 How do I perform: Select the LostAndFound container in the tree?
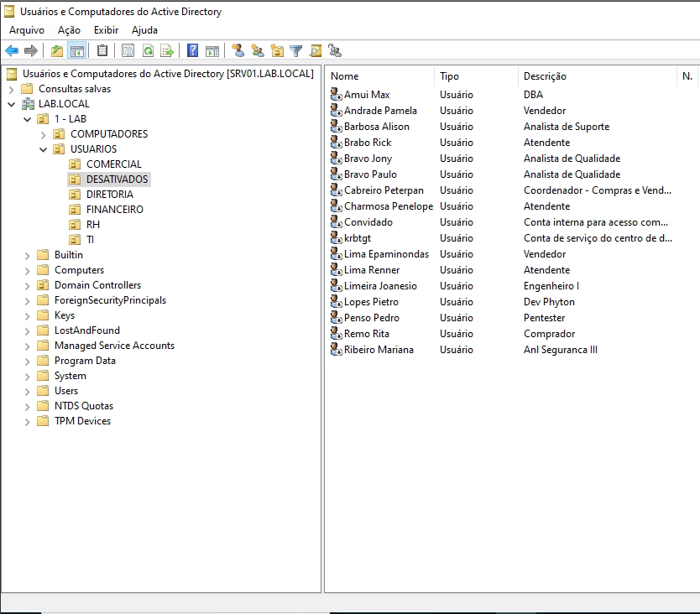click(x=87, y=330)
